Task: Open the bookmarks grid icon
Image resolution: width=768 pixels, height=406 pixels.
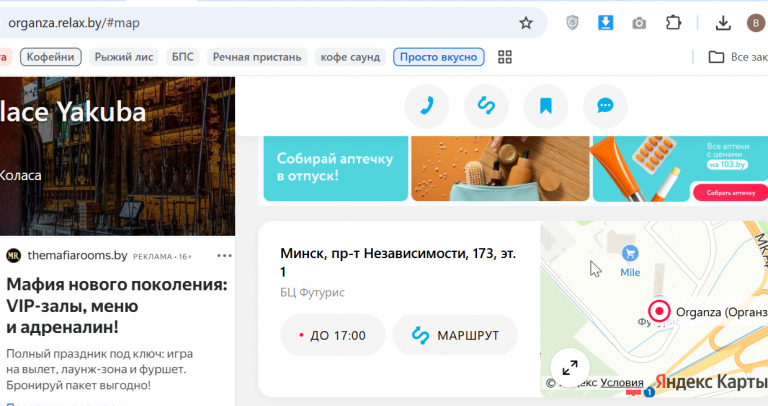Action: coord(504,57)
